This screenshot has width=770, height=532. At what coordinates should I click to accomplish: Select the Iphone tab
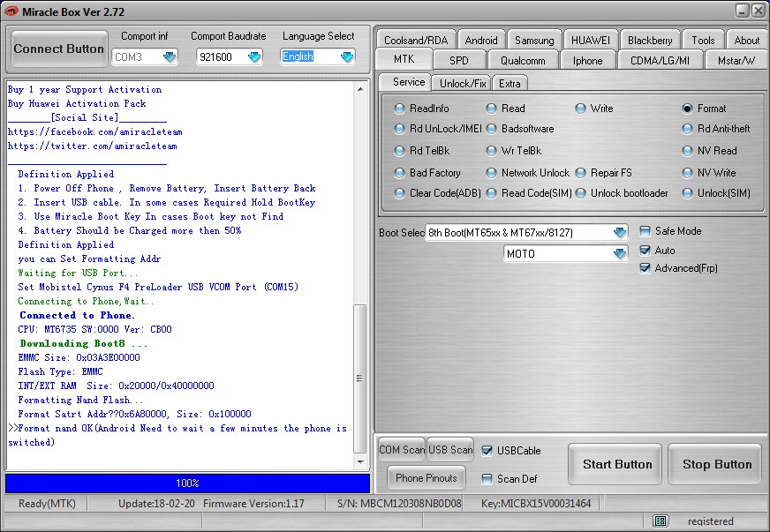(587, 60)
